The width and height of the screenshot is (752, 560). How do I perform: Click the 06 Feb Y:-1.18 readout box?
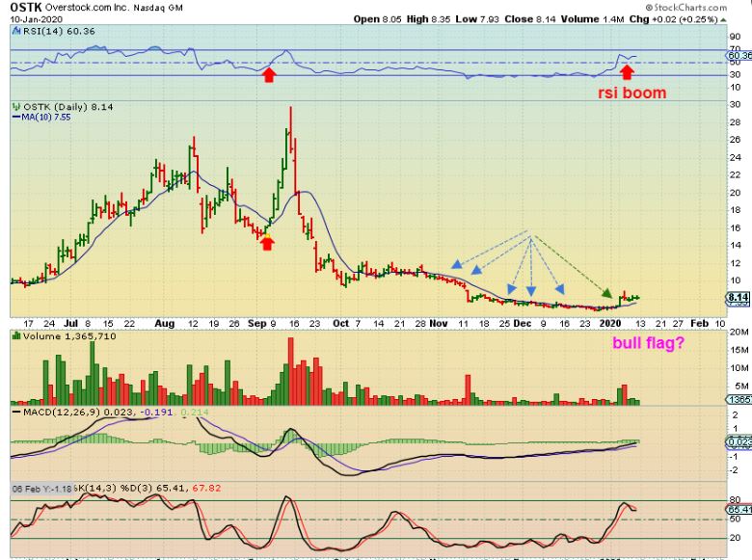[42, 489]
